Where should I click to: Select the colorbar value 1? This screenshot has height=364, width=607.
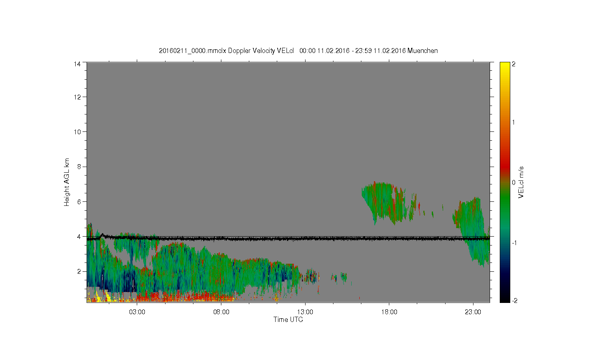point(514,123)
